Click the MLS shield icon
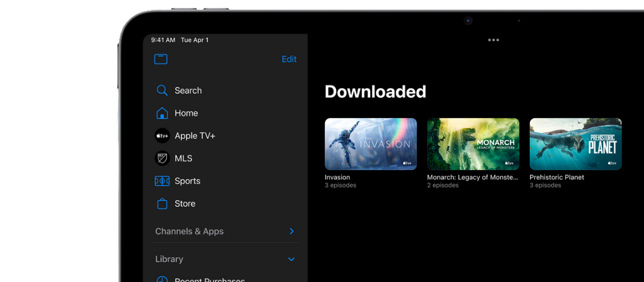This screenshot has height=282, width=644. [162, 158]
